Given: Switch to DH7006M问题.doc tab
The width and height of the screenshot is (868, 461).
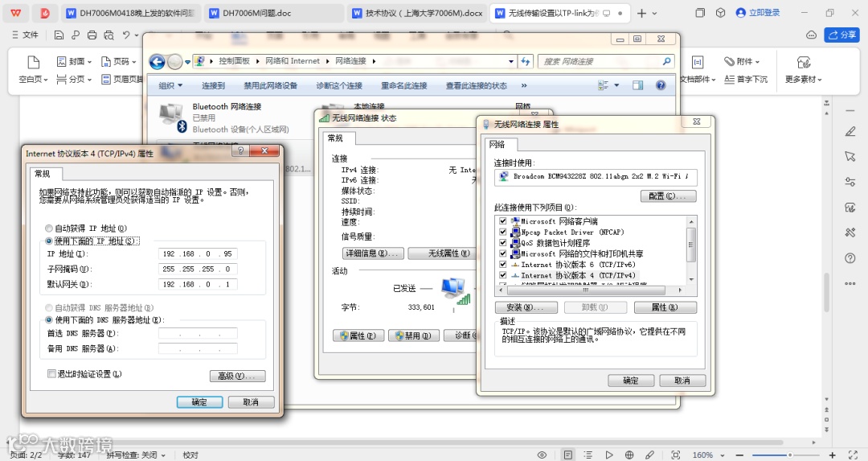Looking at the screenshot, I should pyautogui.click(x=275, y=14).
